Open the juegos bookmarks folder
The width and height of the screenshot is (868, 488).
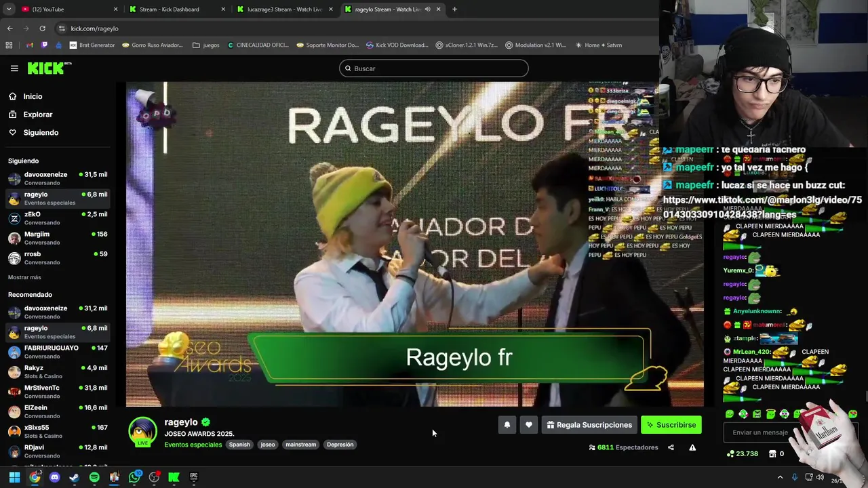point(206,45)
